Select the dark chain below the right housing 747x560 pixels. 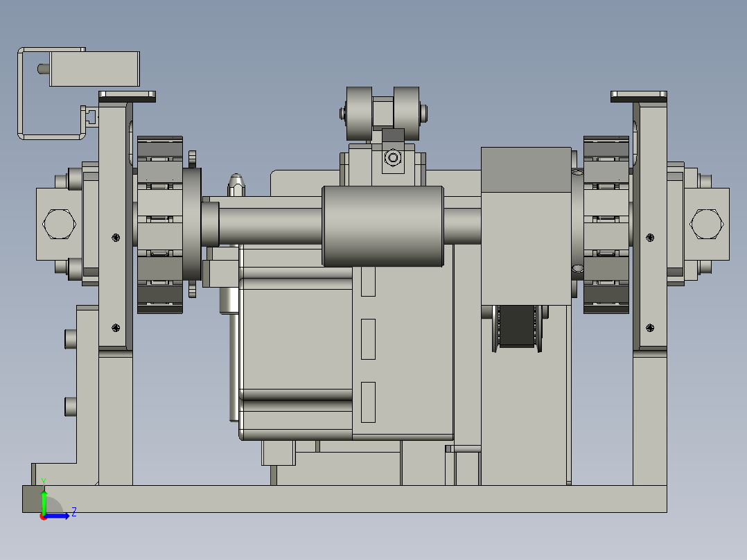[517, 326]
